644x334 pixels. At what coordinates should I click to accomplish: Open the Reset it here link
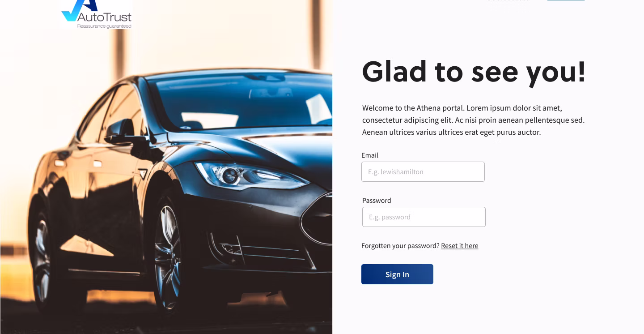(459, 246)
